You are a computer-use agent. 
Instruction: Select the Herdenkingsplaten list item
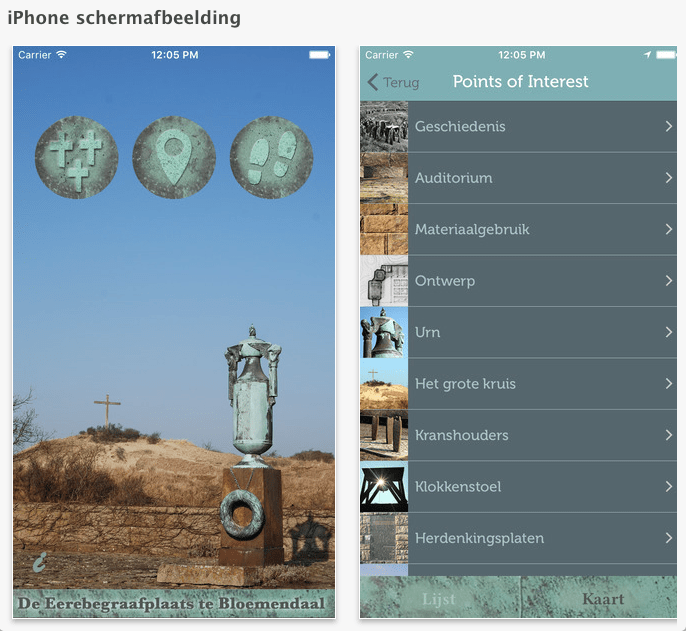point(518,538)
